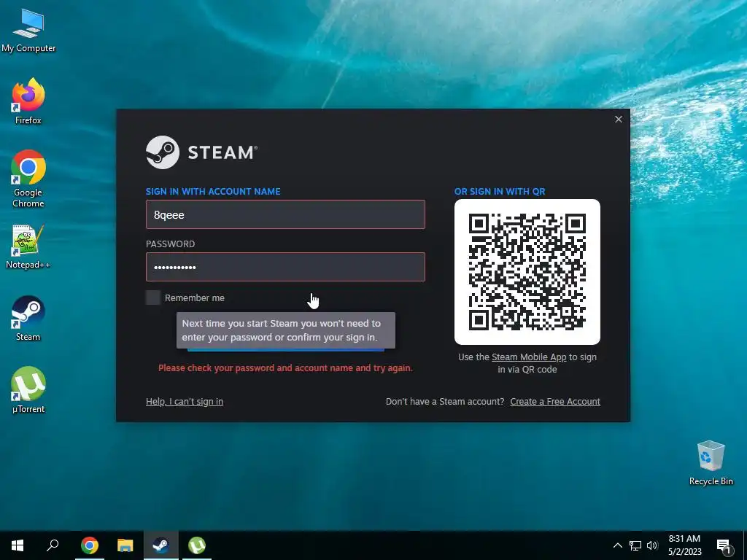Enable the Remember me checkbox

tap(153, 297)
